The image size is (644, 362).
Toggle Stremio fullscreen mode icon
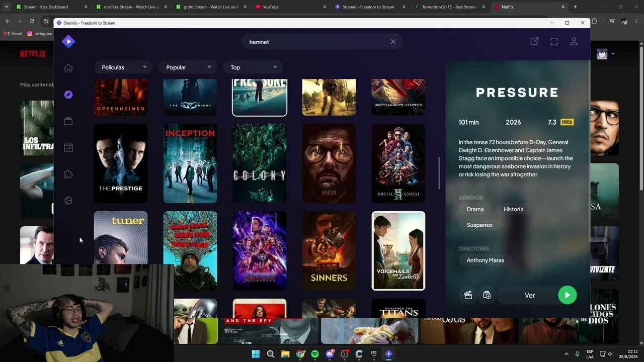[554, 42]
